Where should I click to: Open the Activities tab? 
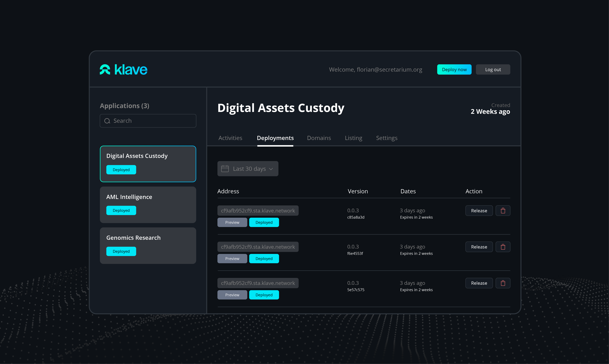click(230, 138)
